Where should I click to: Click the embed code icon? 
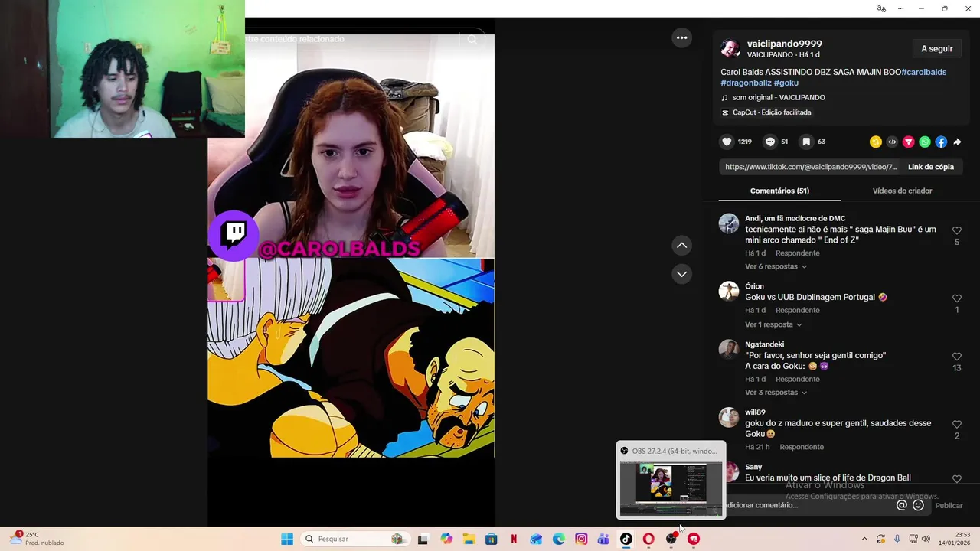pyautogui.click(x=892, y=142)
